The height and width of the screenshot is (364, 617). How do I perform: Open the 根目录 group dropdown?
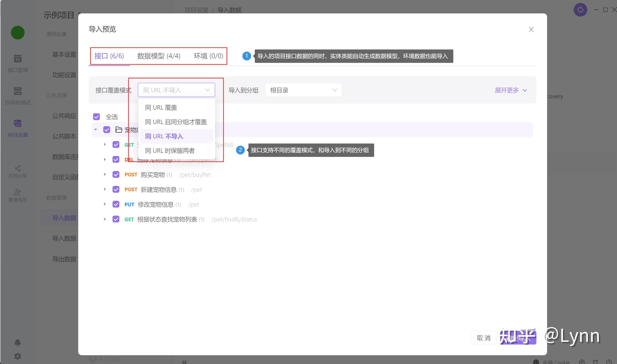click(303, 90)
